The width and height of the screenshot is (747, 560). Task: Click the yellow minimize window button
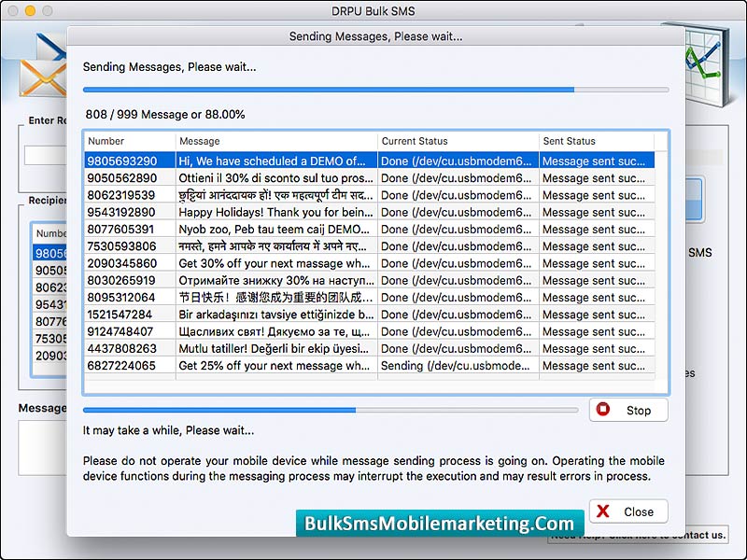(x=30, y=11)
